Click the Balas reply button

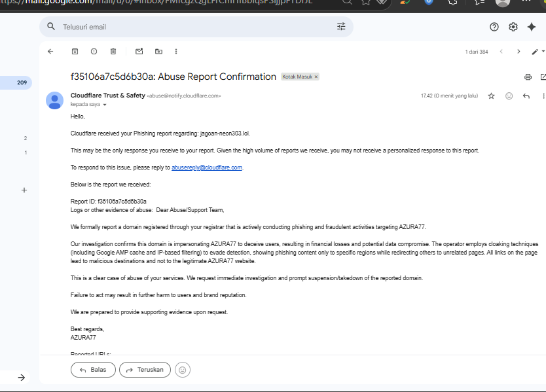coord(93,370)
